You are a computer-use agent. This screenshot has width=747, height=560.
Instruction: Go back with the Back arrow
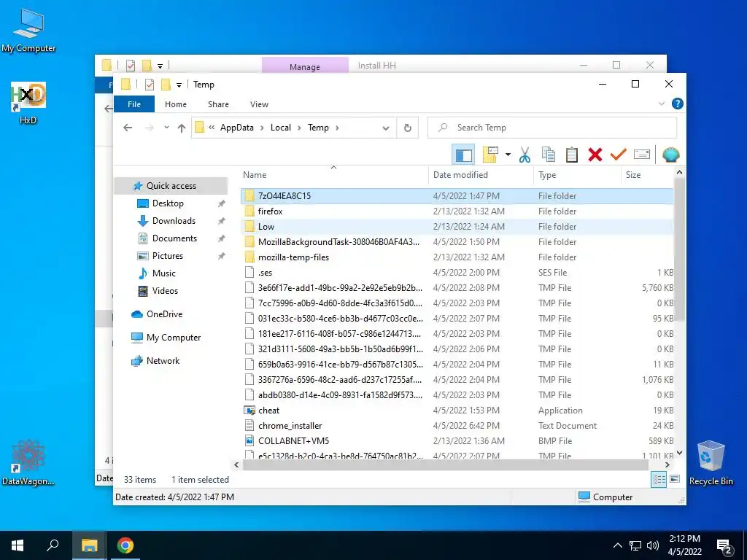coord(128,128)
